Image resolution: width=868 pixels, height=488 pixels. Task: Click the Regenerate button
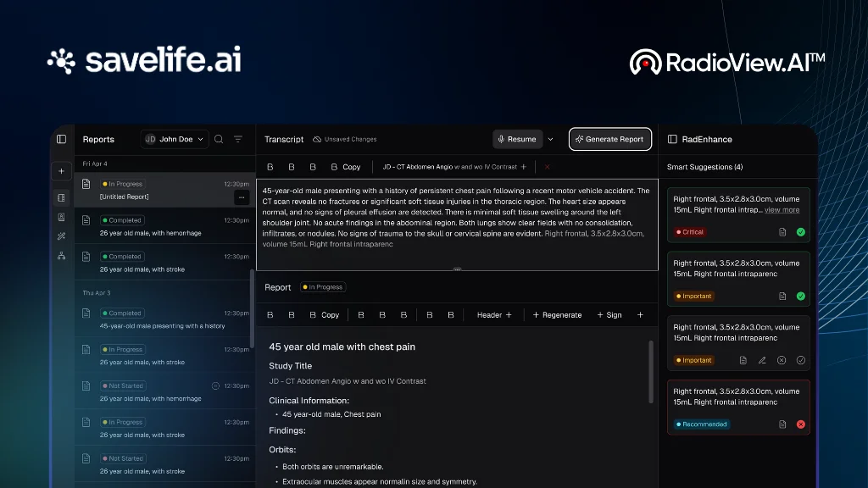pyautogui.click(x=557, y=315)
